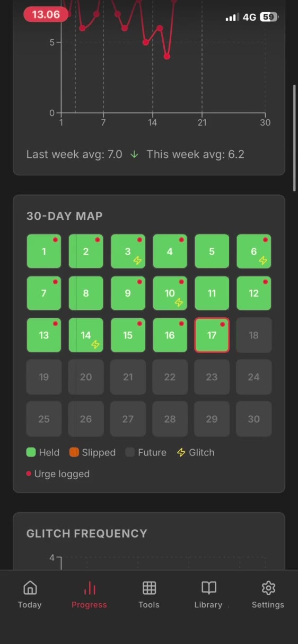Open the Settings gear icon
The image size is (298, 644).
[x=268, y=588]
